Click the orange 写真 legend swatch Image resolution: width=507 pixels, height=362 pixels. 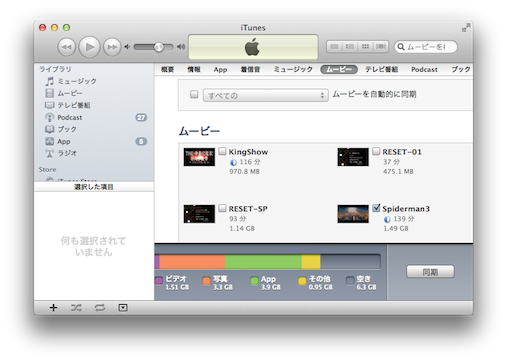[x=206, y=281]
